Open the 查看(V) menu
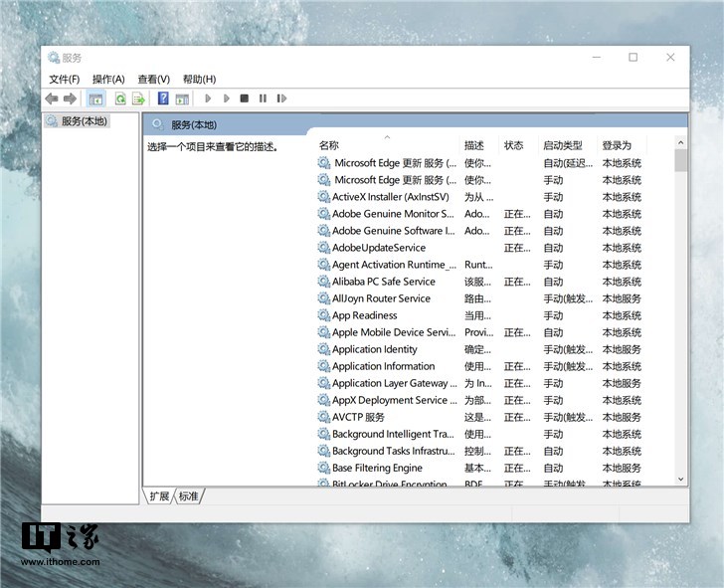Screen dimensions: 724x588 154,79
